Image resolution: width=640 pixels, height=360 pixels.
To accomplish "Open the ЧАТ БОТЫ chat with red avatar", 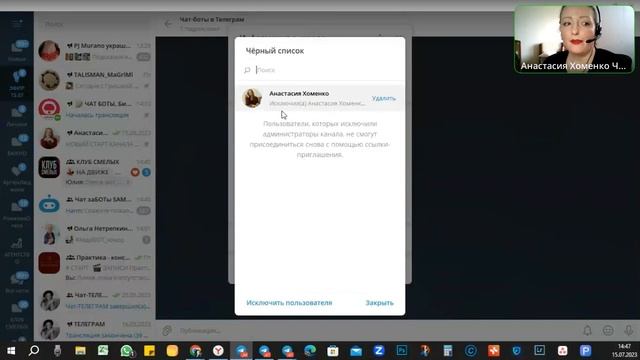I will 95,109.
